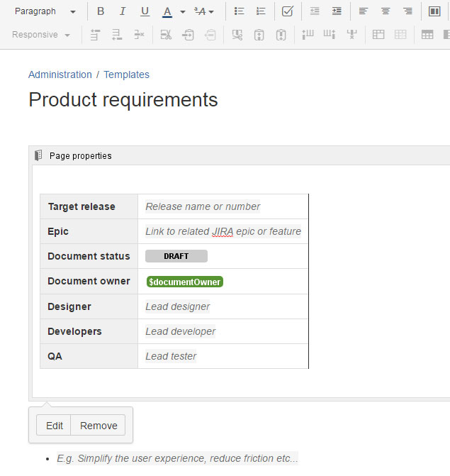Screen dimensions: 450x476
Task: Click the 'Release name or number' placeholder
Action: (203, 206)
